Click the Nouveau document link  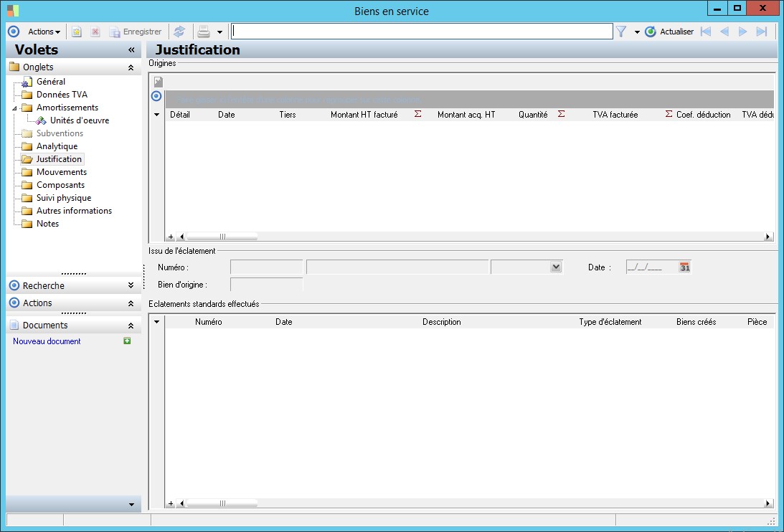click(47, 341)
